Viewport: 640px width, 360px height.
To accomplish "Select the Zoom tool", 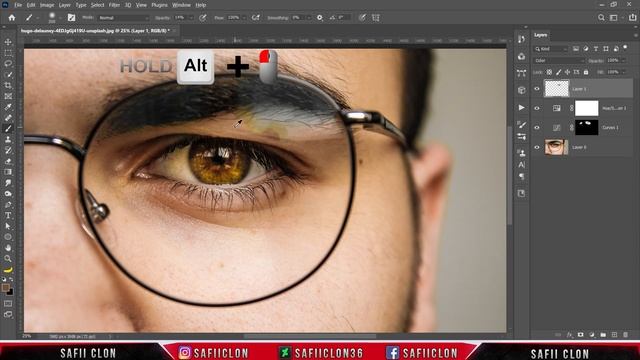I will click(8, 258).
